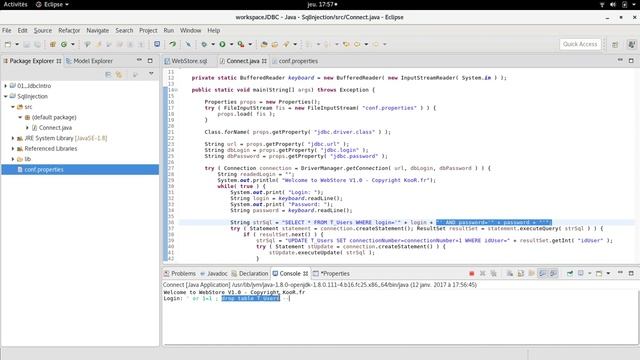Open the Window menu

[x=191, y=30]
